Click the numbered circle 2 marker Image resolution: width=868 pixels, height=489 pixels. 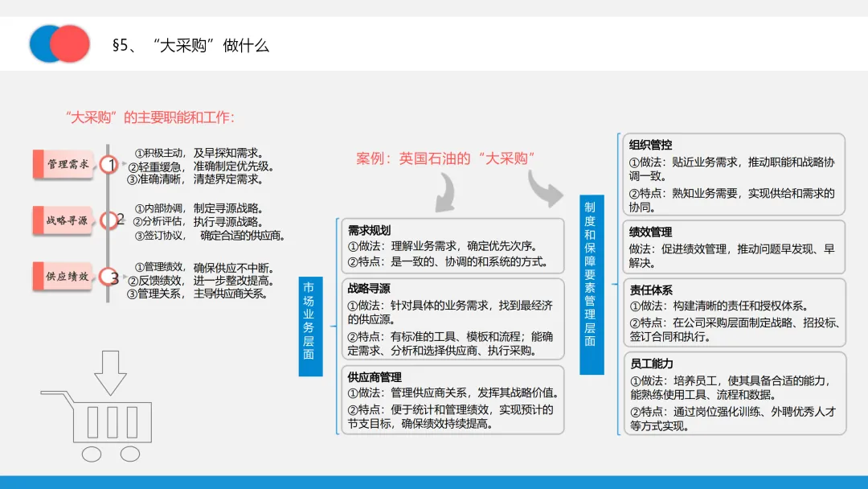(x=109, y=220)
